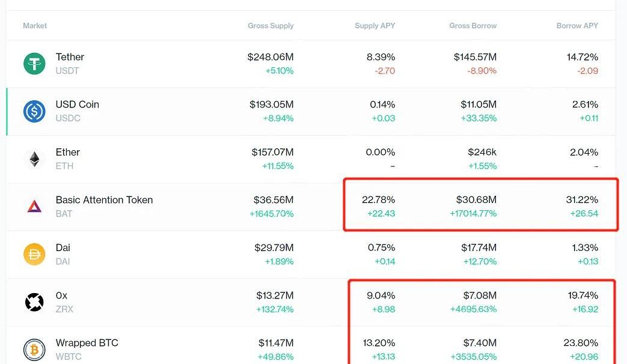Click the Dai coin icon
This screenshot has height=364, width=627.
(x=34, y=255)
